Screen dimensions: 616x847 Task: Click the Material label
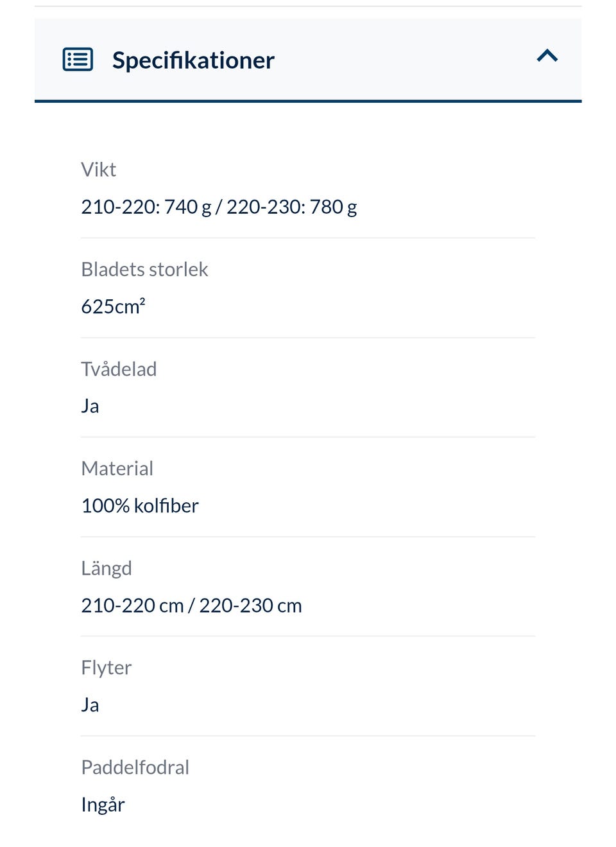(x=117, y=468)
